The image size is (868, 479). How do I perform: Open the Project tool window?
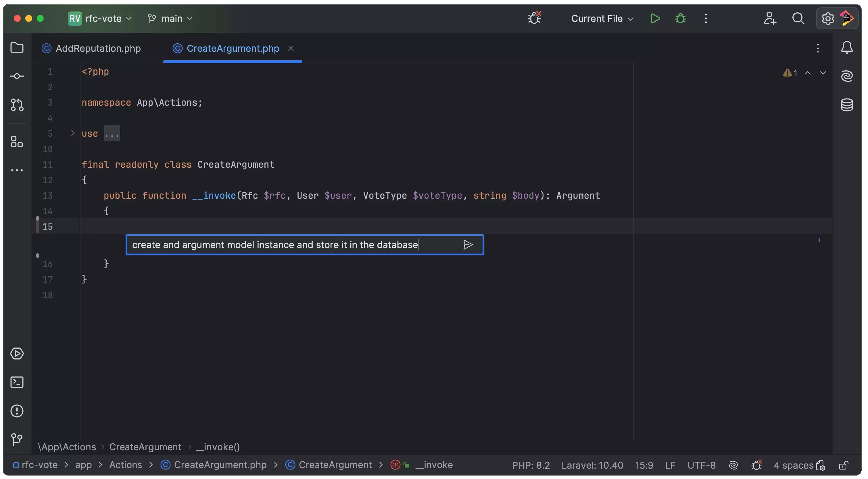coord(17,48)
